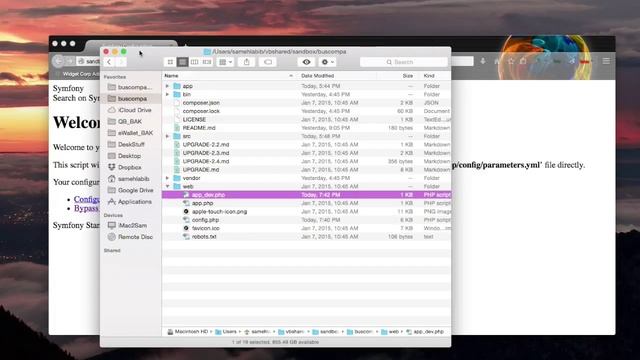Screen dimensions: 640x360
Task: Open Firefox hamburger menu
Action: [606, 61]
